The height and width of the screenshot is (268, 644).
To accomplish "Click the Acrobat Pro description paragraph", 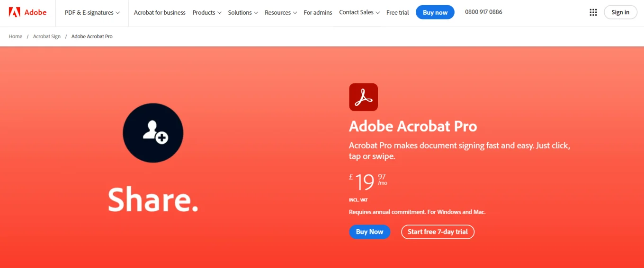I will coord(459,151).
